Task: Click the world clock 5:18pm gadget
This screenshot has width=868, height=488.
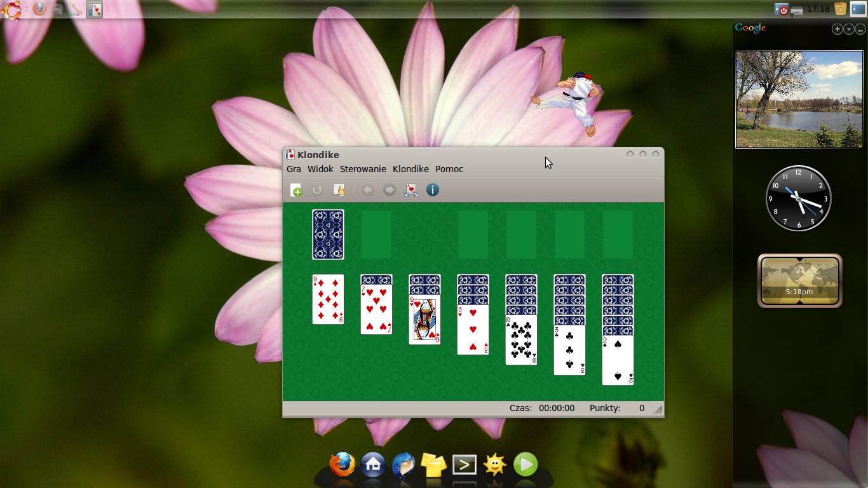Action: pos(800,281)
